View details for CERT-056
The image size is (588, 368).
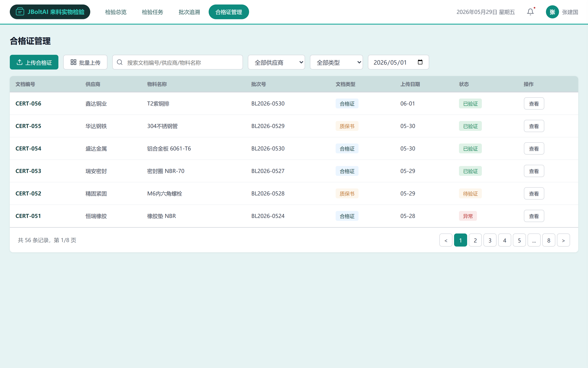[x=534, y=104]
